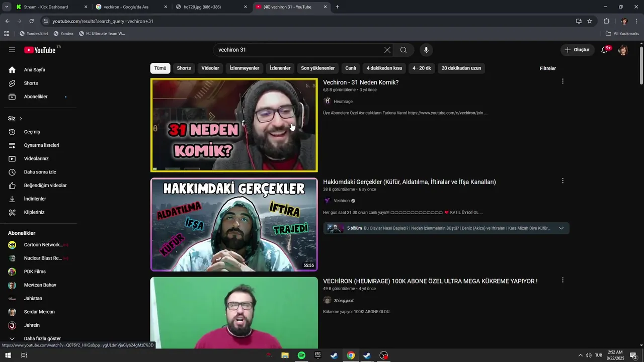Click the page vertical scrollbar
Image resolution: width=644 pixels, height=362 pixels.
point(641,66)
